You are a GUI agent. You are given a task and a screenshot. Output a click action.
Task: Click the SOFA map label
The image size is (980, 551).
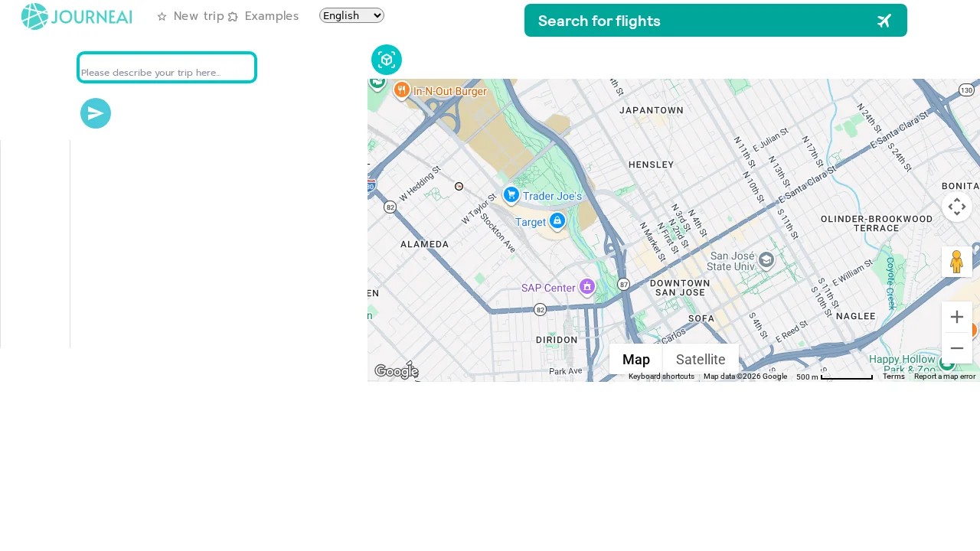click(x=701, y=318)
